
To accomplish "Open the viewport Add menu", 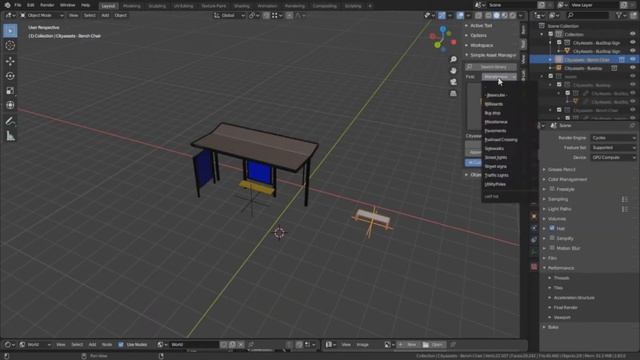I will click(105, 16).
